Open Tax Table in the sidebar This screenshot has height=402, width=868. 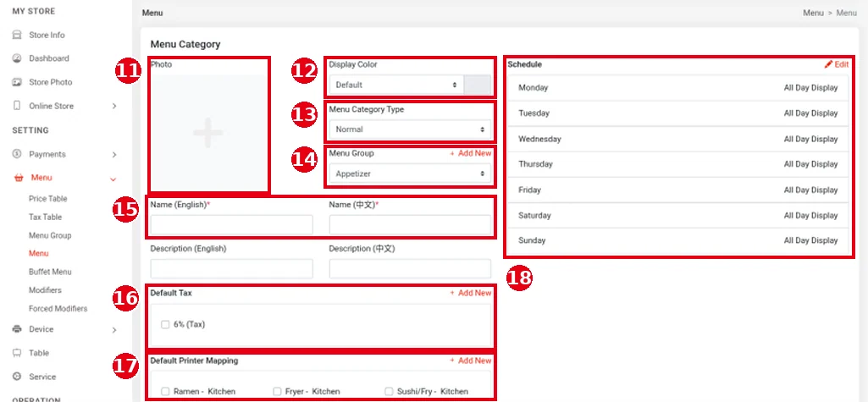[x=46, y=217]
